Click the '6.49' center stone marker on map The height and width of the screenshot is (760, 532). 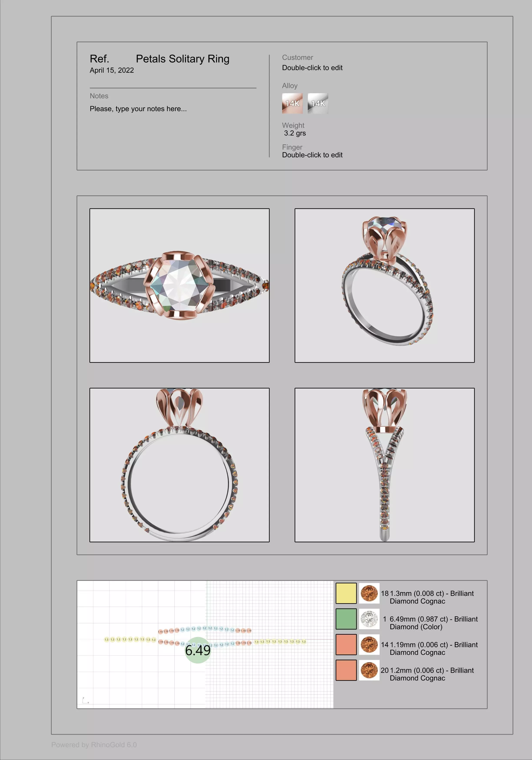coord(198,650)
